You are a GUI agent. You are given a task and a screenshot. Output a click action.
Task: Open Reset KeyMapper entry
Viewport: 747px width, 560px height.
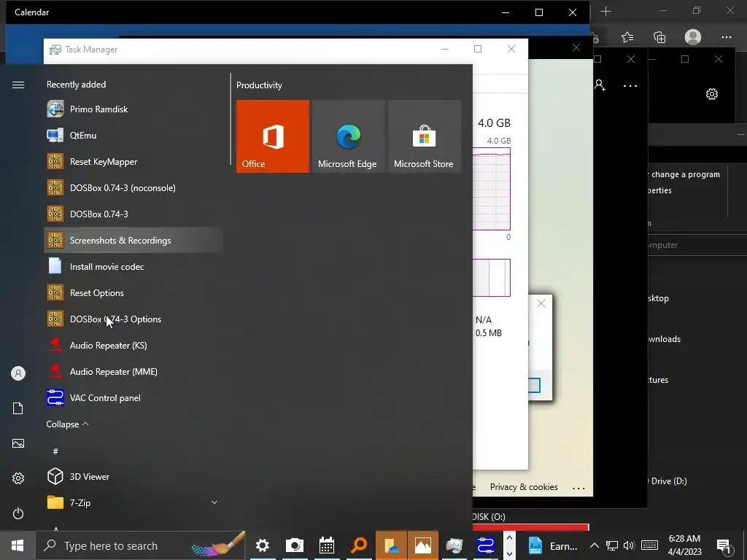[x=133, y=161]
